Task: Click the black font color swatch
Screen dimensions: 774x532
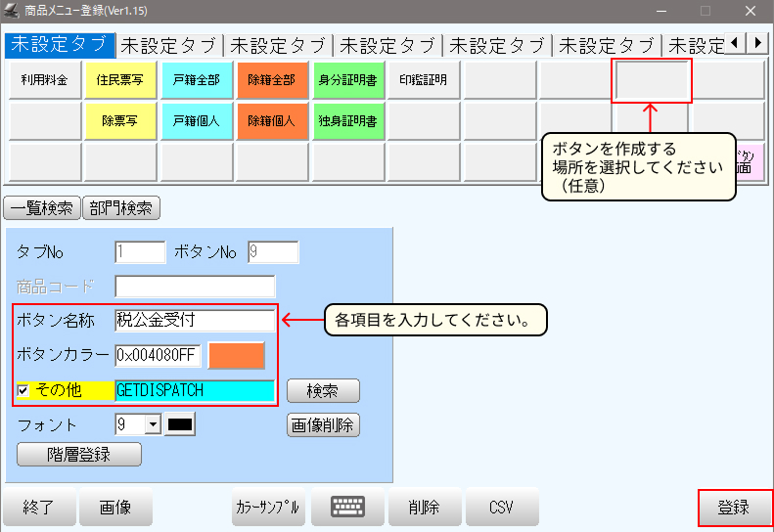Action: (181, 424)
